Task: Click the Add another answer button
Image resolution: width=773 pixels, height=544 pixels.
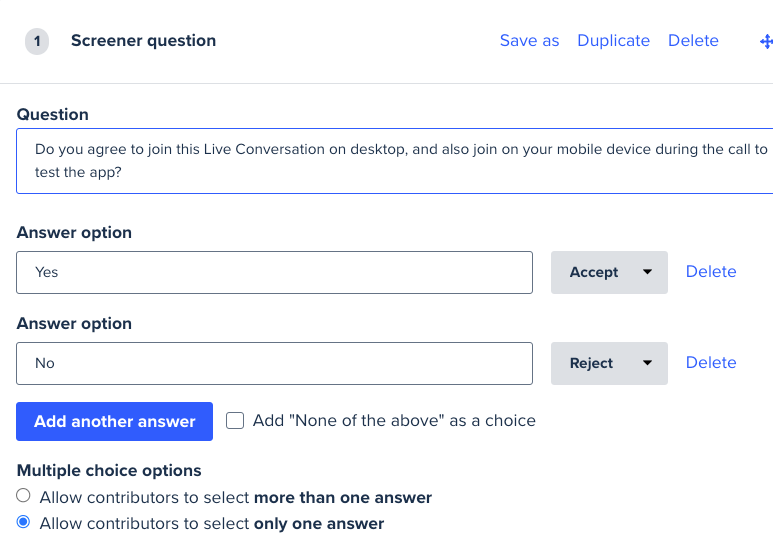Action: pos(114,421)
